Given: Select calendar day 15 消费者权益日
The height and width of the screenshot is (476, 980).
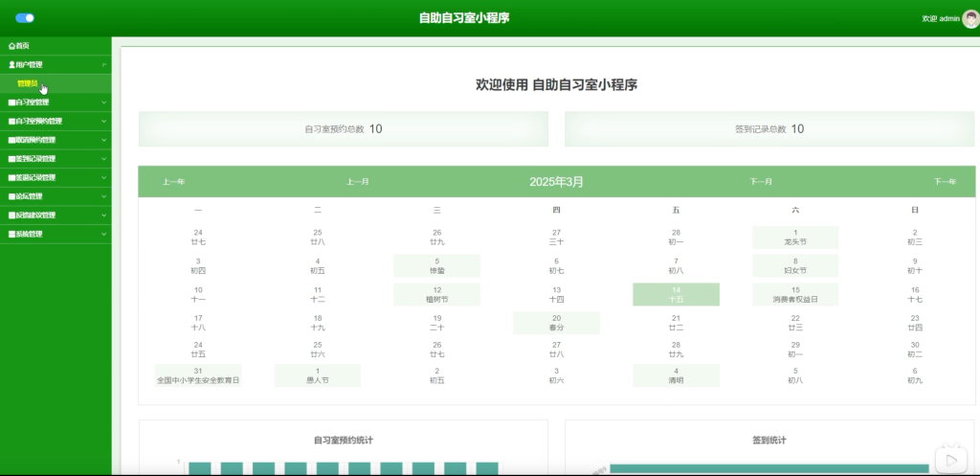Looking at the screenshot, I should point(795,295).
